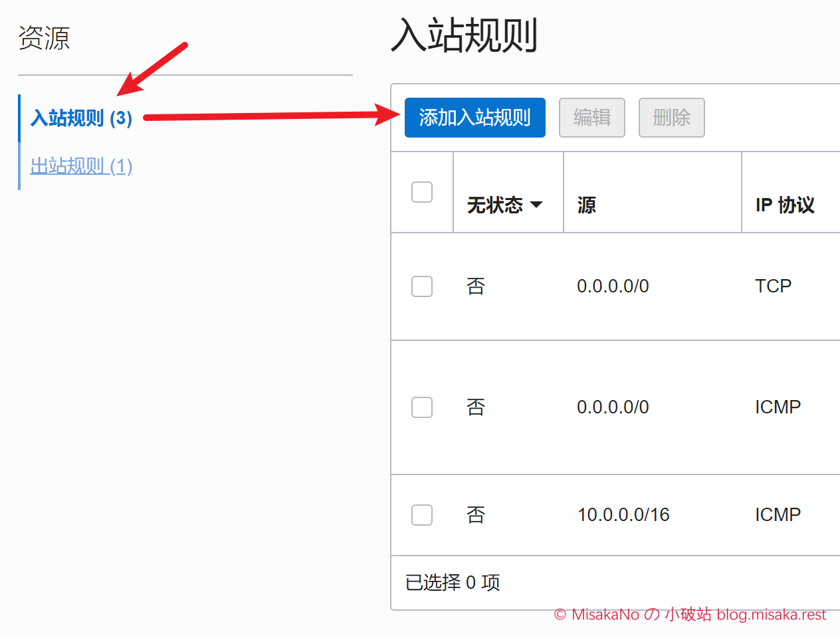Click the 添加入站规则 button
The image size is (840, 636).
click(x=474, y=118)
